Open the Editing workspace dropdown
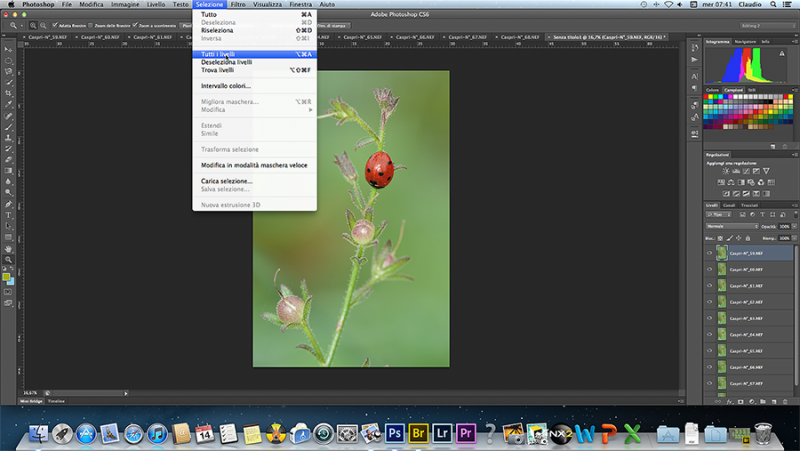Screen dimensions: 800x451 coord(767,26)
